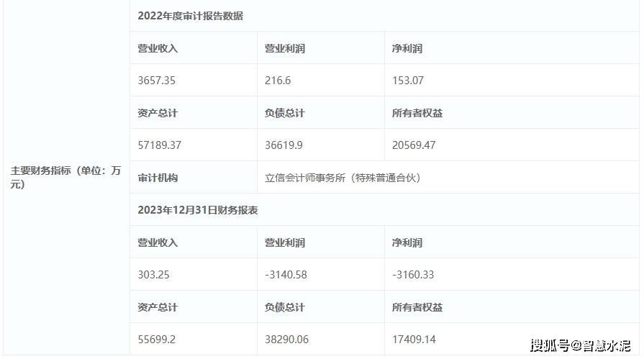Click 营业收入 label in the 2022 section
The image size is (644, 359).
(158, 48)
